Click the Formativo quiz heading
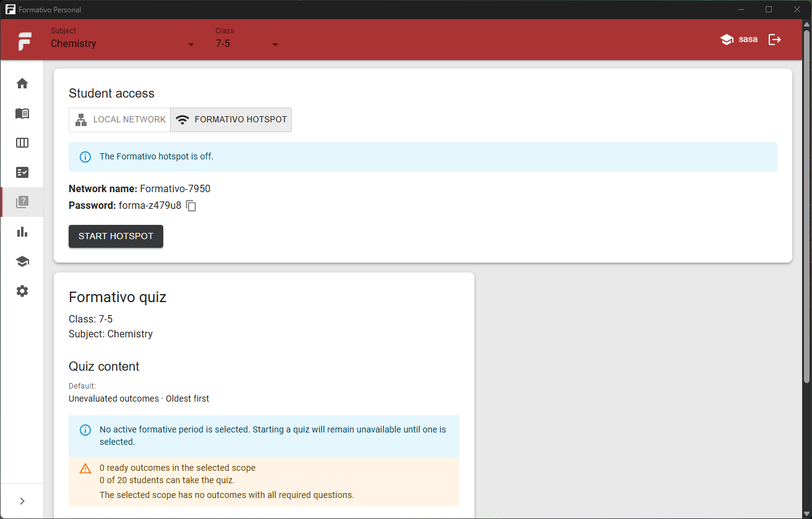 (x=118, y=297)
